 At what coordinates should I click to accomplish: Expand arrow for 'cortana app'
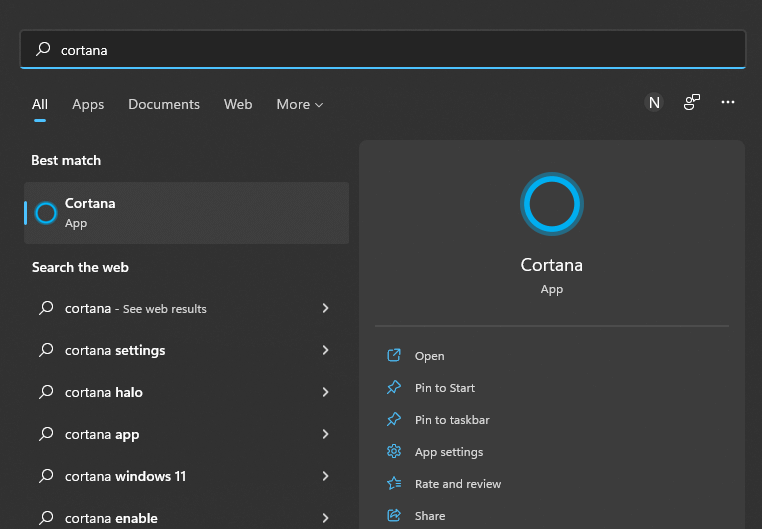326,434
